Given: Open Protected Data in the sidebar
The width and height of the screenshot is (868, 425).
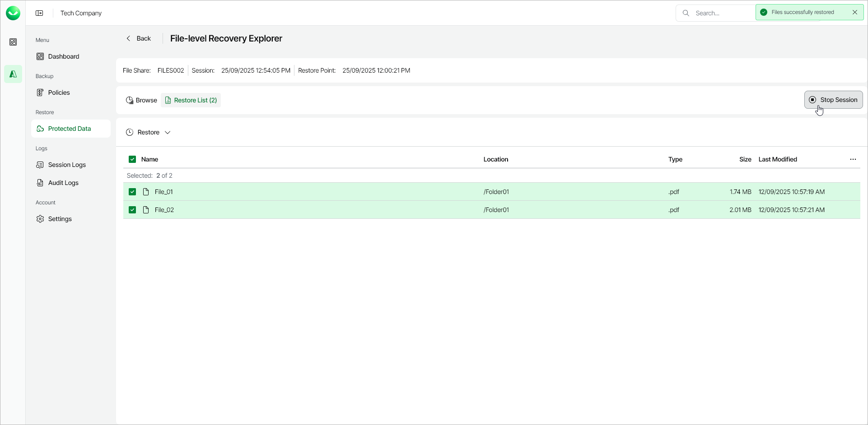Looking at the screenshot, I should 70,129.
